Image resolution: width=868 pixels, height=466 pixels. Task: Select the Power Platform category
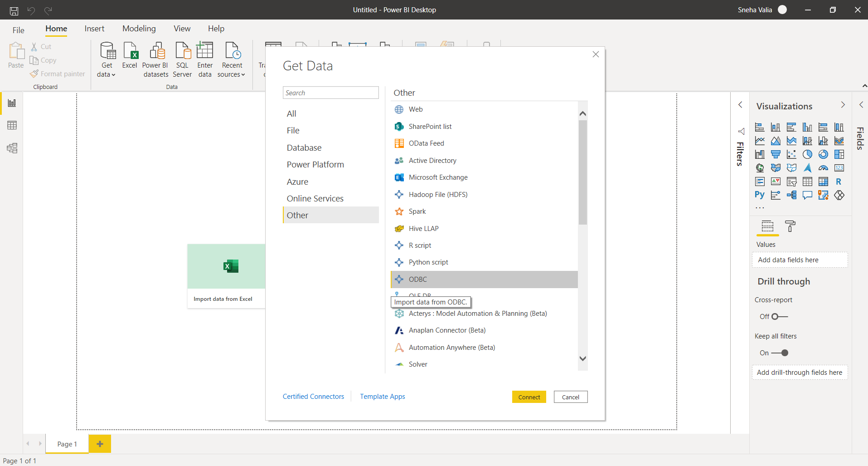[x=330, y=164]
